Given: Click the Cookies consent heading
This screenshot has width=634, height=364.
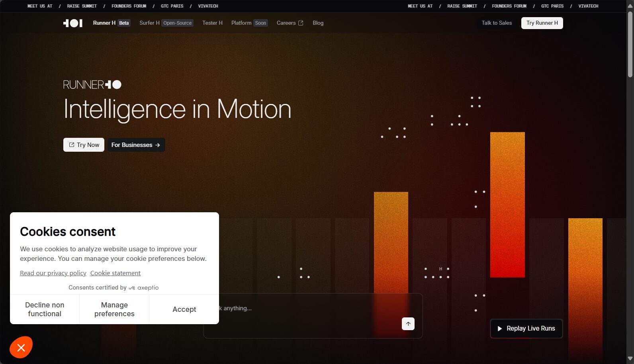Looking at the screenshot, I should [x=68, y=232].
